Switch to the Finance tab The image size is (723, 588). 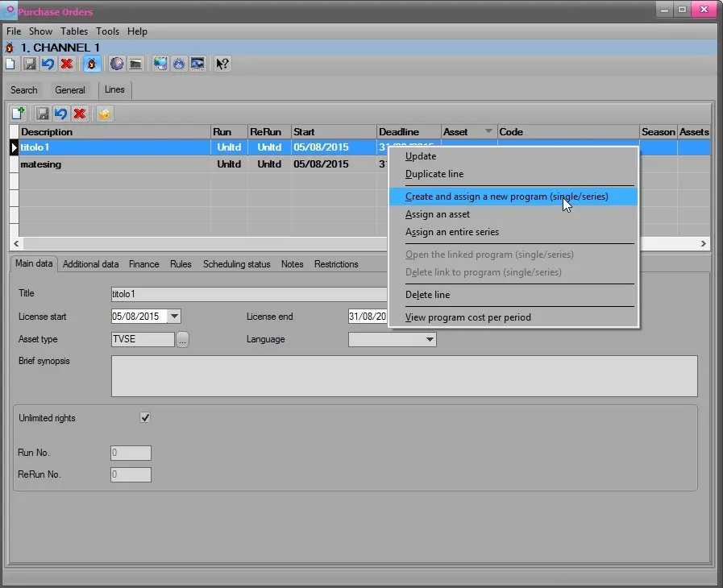(143, 264)
